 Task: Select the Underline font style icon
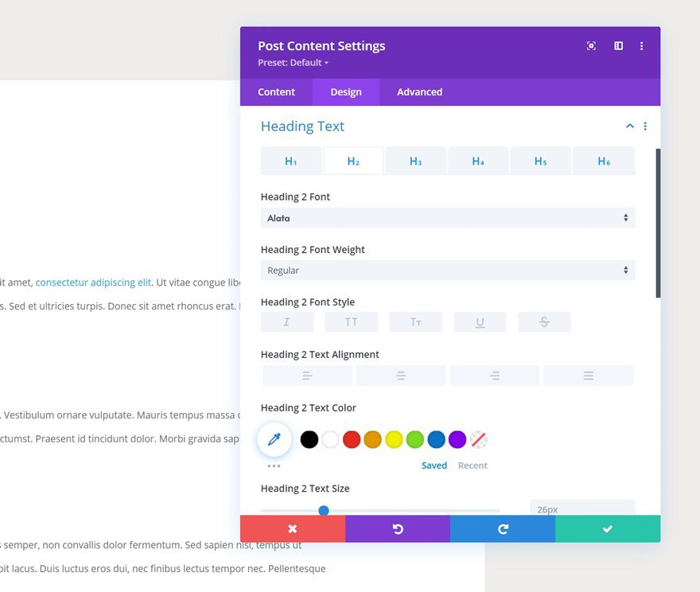tap(480, 321)
